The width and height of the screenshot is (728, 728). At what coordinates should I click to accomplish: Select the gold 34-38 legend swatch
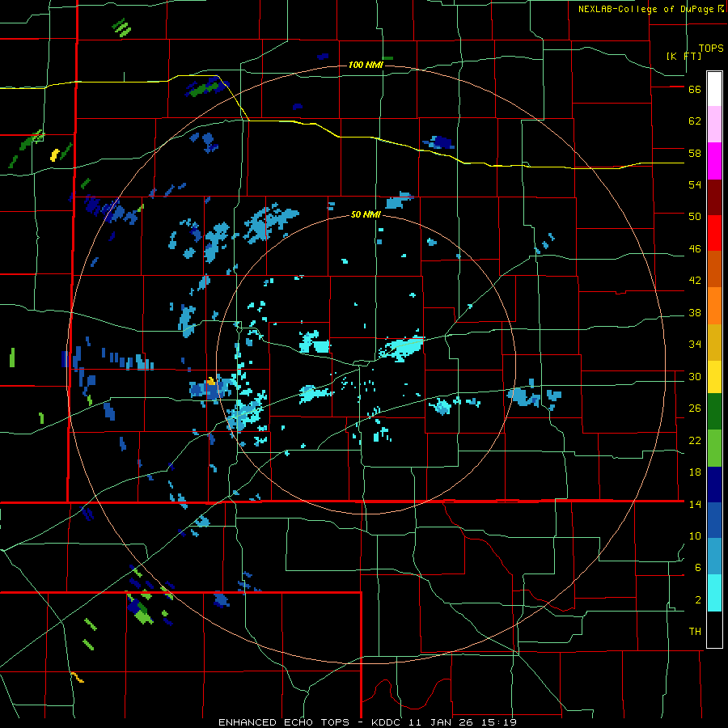tap(714, 342)
